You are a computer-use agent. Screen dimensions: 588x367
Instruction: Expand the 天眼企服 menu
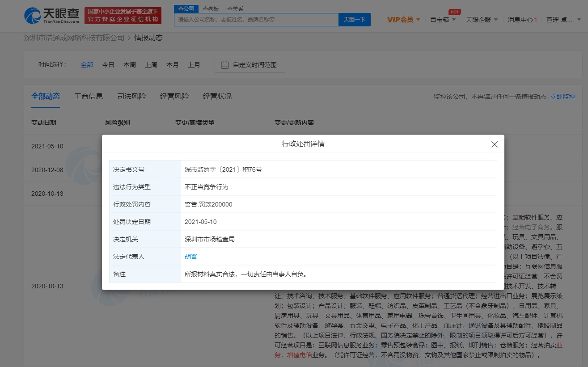pyautogui.click(x=482, y=20)
